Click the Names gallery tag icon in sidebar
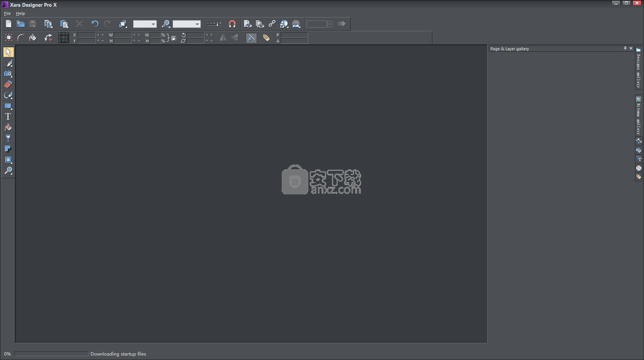This screenshot has height=360, width=644. [x=639, y=177]
